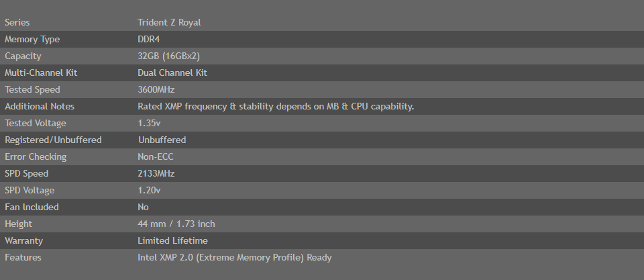This screenshot has height=280, width=644.
Task: Click the Non-ECC error checking value
Action: (155, 156)
